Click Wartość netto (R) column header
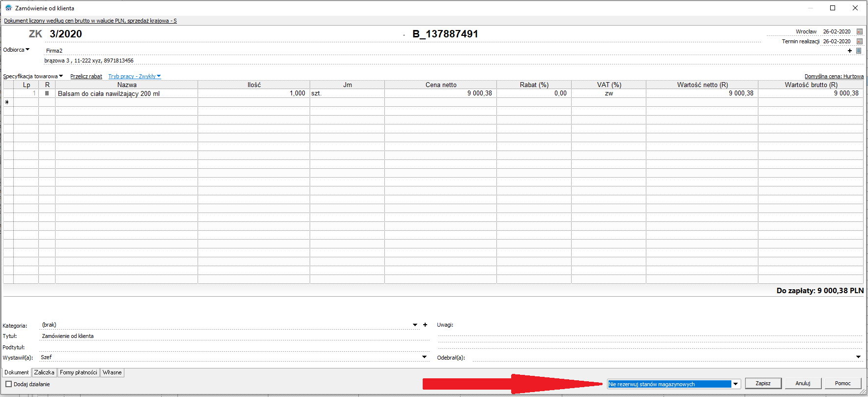This screenshot has width=868, height=397. point(702,85)
